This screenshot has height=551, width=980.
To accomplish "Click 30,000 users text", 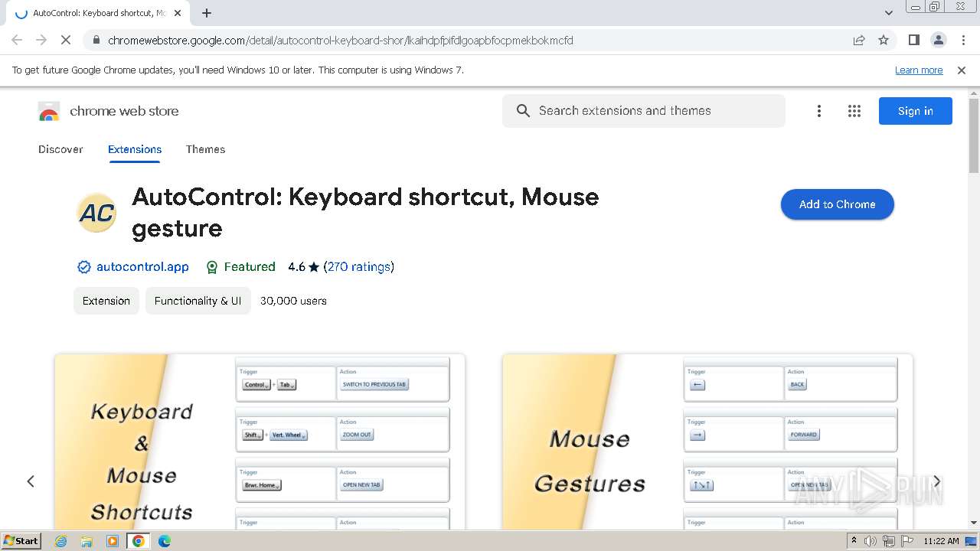I will (x=293, y=301).
